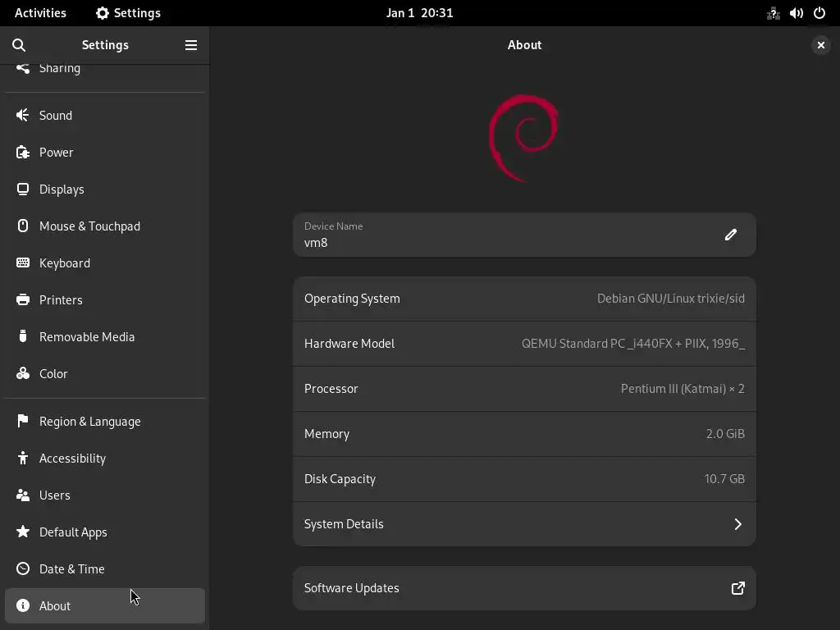Open the Activities overview
This screenshot has height=630, width=840.
click(40, 13)
